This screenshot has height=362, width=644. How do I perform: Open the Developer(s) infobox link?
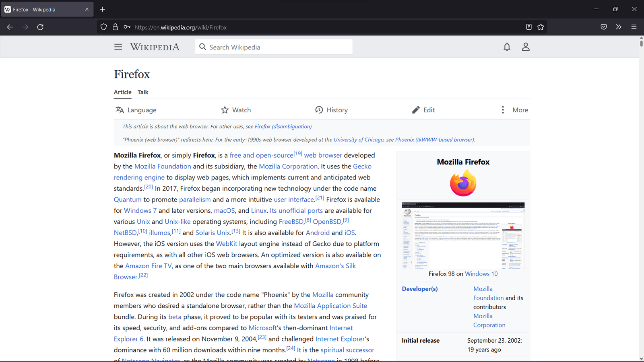click(x=420, y=289)
